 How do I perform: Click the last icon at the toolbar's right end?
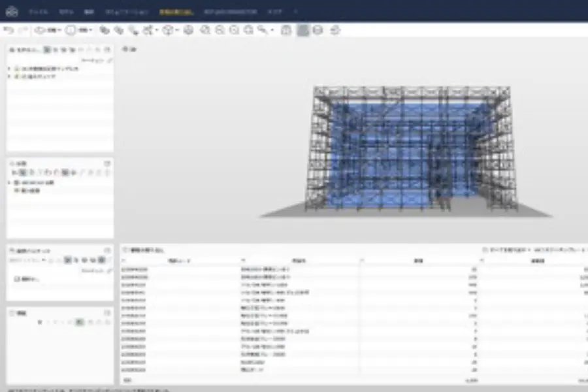(335, 30)
